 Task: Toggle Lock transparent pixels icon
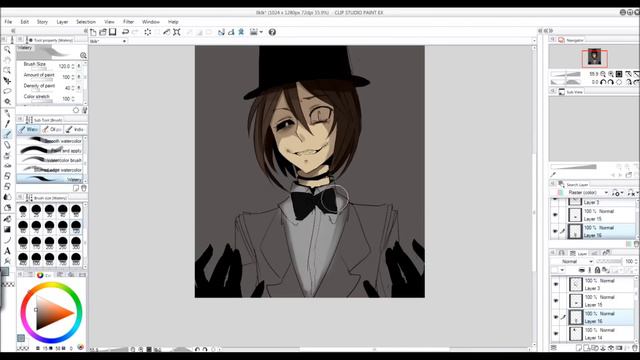(597, 270)
